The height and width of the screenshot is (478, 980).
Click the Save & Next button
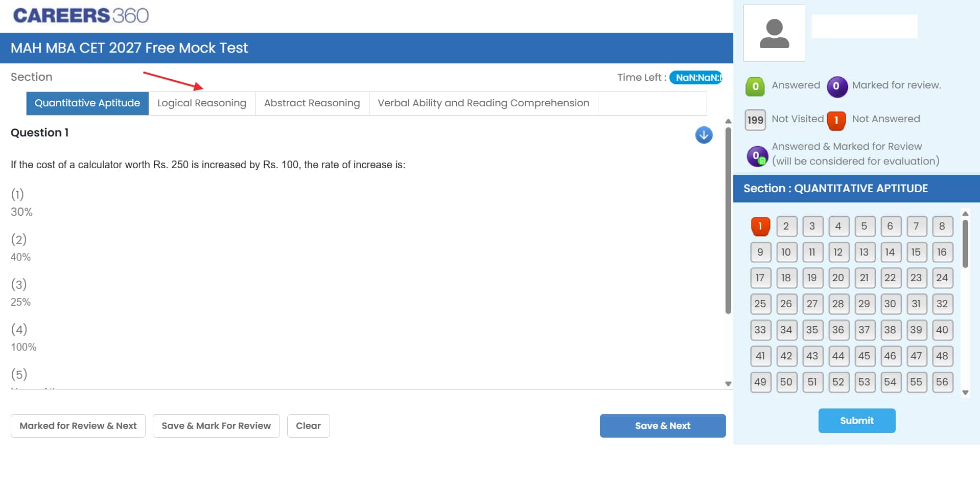(663, 426)
